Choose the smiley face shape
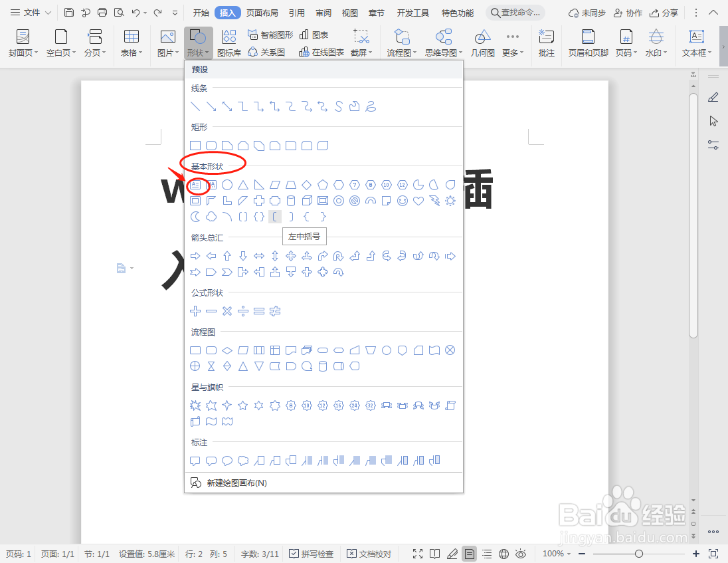This screenshot has height=563, width=728. click(403, 201)
